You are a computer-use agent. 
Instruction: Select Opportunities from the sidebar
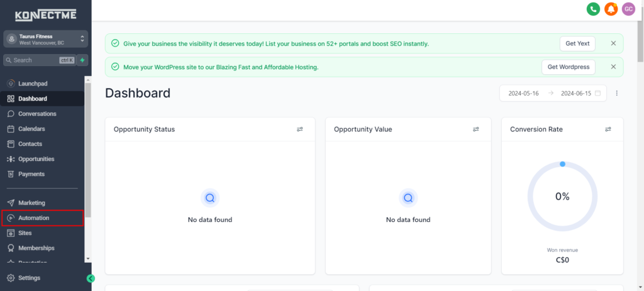tap(36, 159)
